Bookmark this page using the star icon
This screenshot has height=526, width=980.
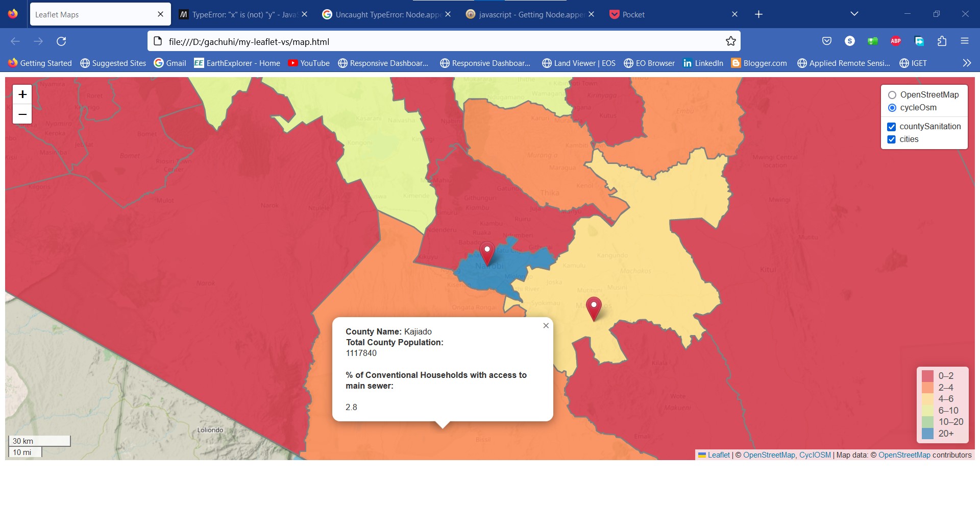pos(731,41)
